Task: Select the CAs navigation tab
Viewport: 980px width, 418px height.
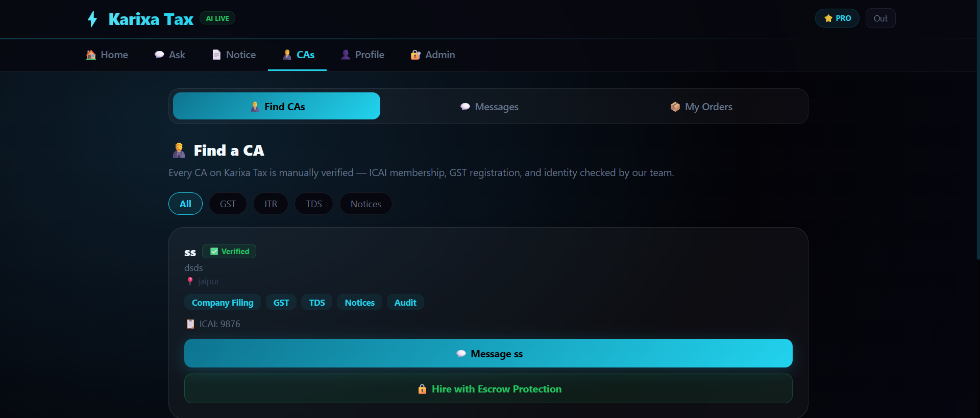Action: pyautogui.click(x=298, y=55)
